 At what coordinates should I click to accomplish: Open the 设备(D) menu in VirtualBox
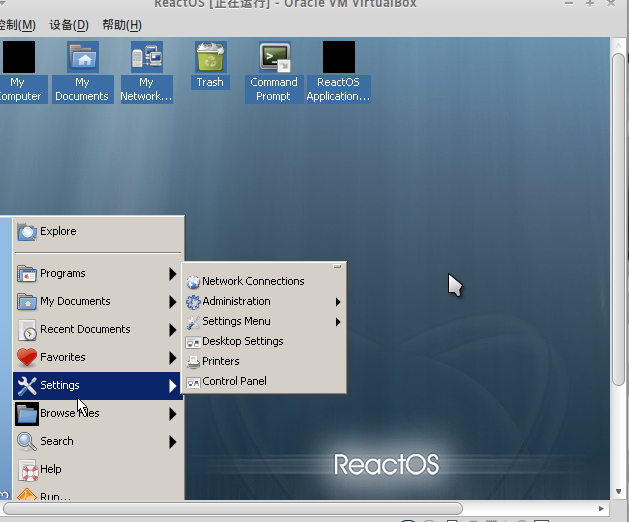(x=69, y=25)
